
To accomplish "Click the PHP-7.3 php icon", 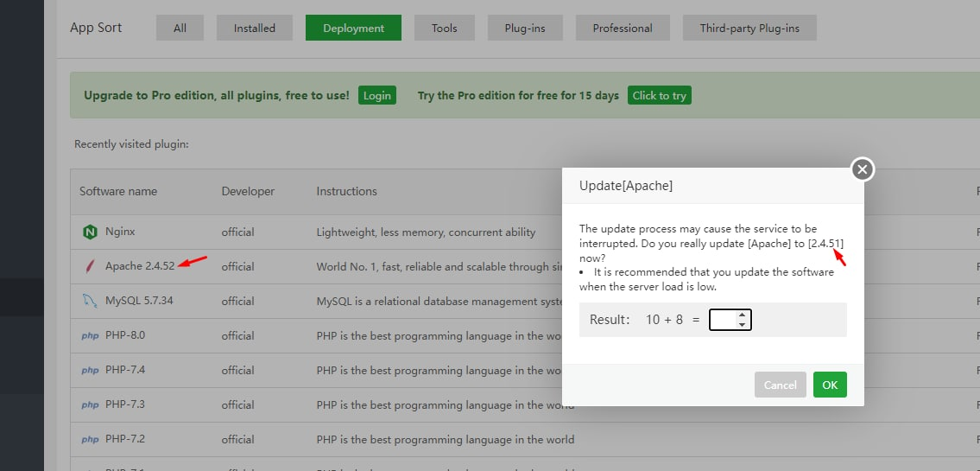I will tap(89, 404).
